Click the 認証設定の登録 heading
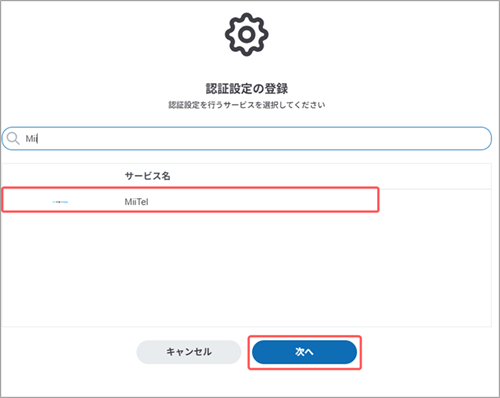This screenshot has width=500, height=398. coord(247,89)
